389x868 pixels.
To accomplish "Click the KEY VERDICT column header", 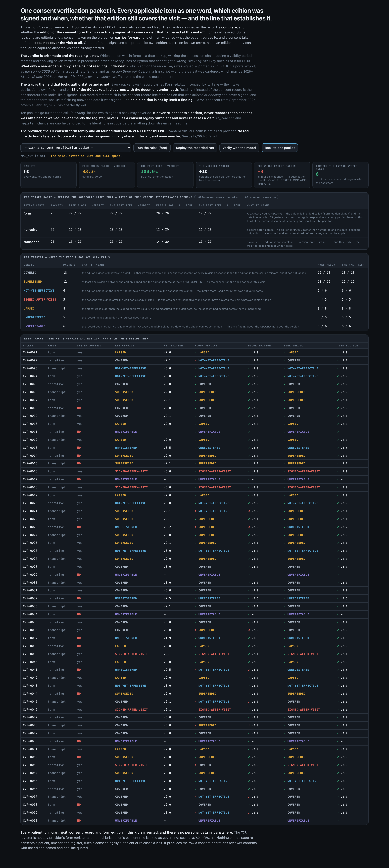I will tap(125, 346).
